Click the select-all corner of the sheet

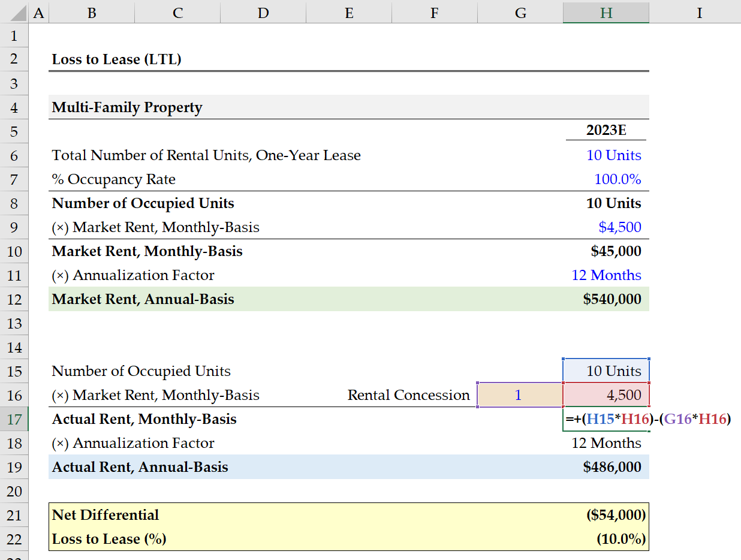click(x=14, y=12)
